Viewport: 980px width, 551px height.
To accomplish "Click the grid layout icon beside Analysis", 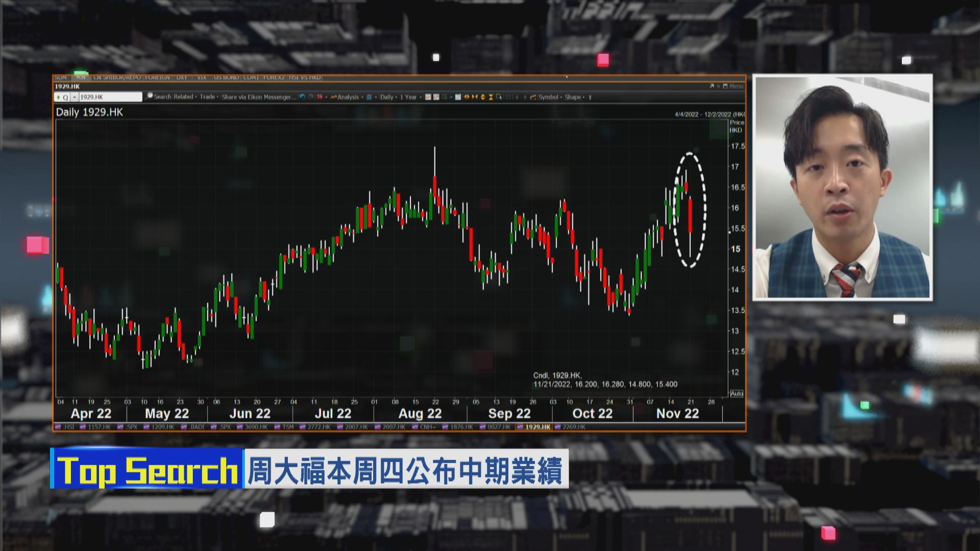I will tap(369, 97).
